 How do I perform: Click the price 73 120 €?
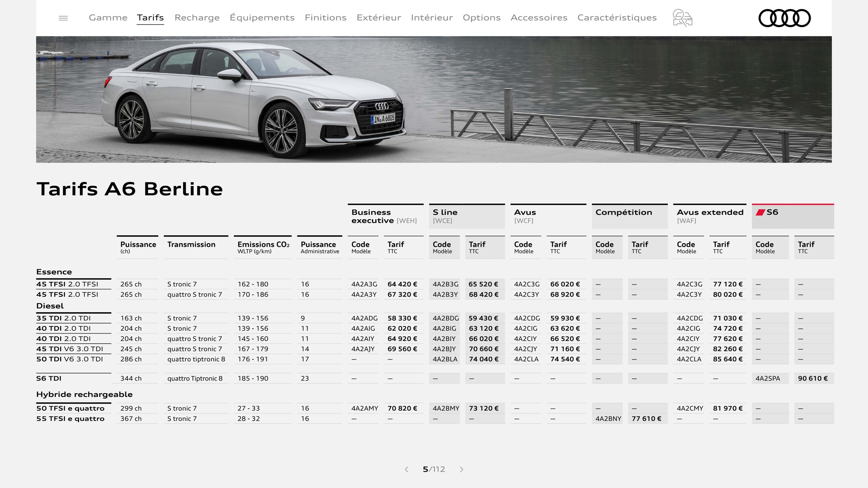coord(484,408)
